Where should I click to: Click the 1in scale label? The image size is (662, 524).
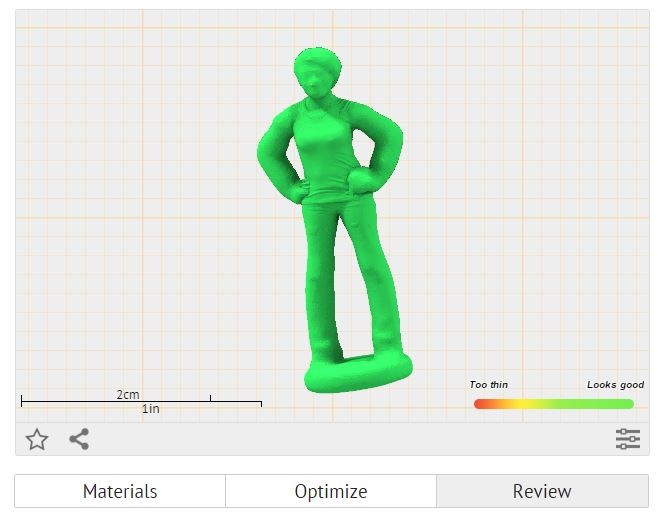(151, 409)
